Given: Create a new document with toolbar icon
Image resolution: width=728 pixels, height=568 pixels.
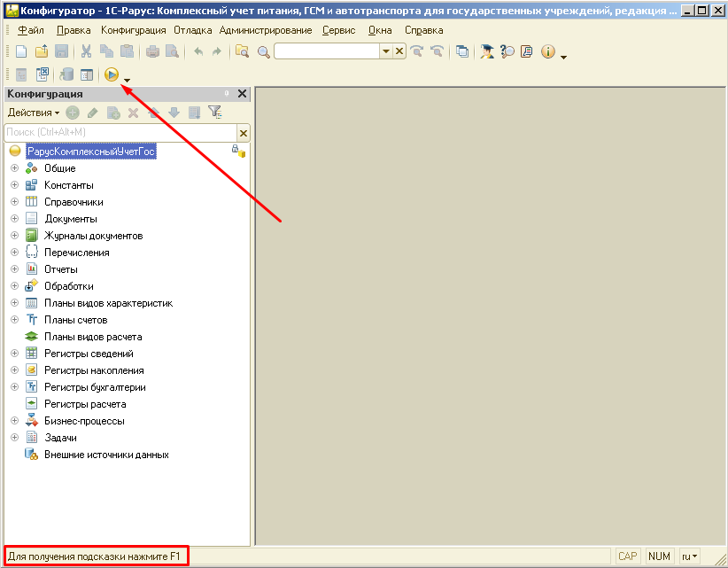Looking at the screenshot, I should tap(21, 51).
